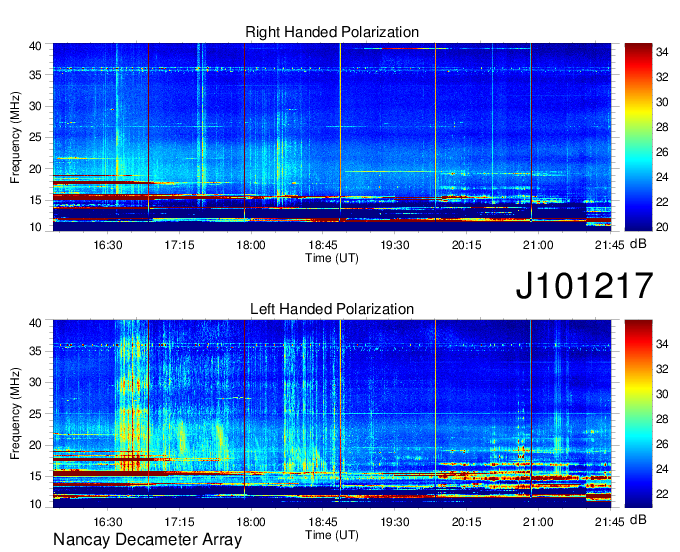Viewport: 680px width, 552px height.
Task: Click the 21:45 tick of Left Handed plot
Action: pyautogui.click(x=609, y=522)
